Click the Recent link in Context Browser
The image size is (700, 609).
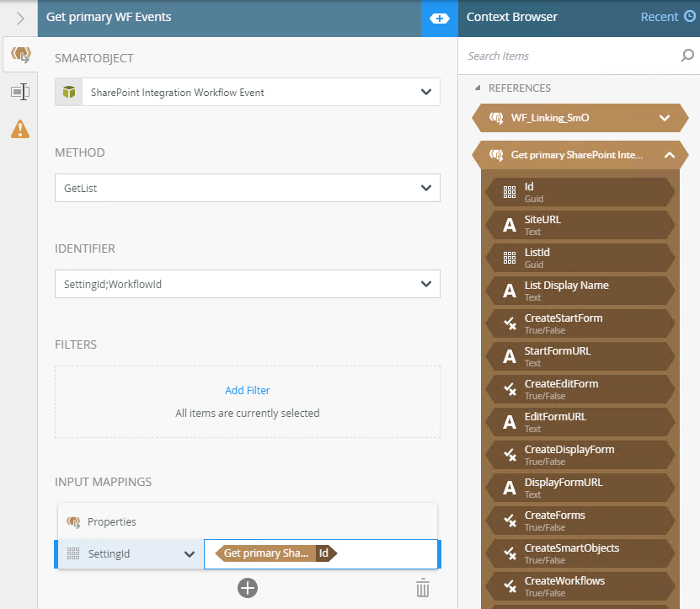659,17
